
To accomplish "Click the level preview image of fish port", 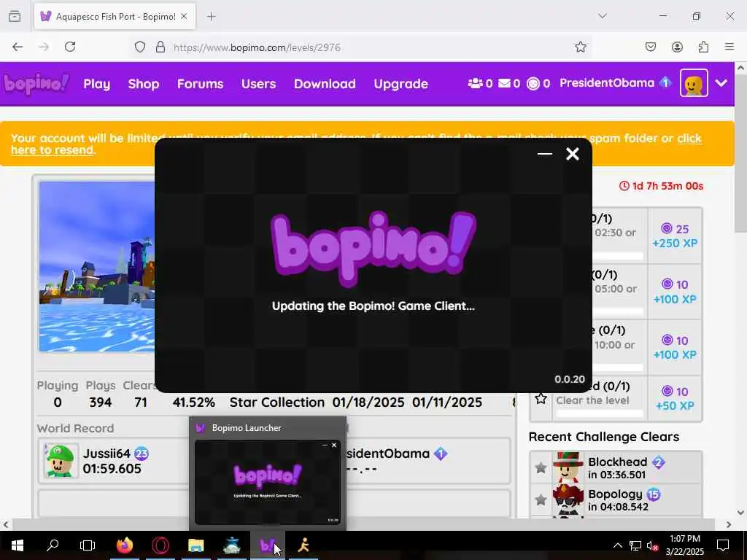I will coord(97,267).
